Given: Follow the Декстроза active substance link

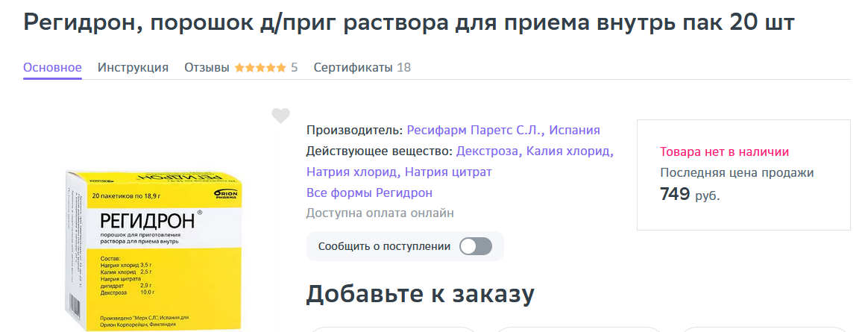Looking at the screenshot, I should tap(488, 151).
